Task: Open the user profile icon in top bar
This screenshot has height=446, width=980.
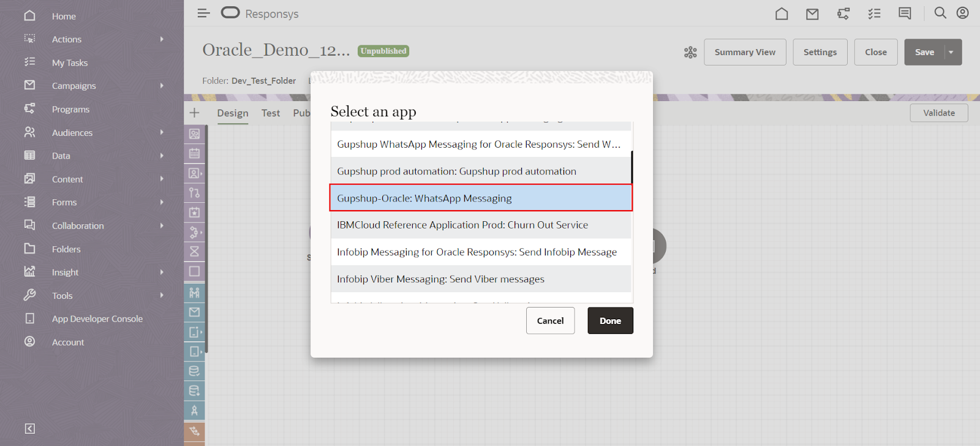Action: (963, 13)
